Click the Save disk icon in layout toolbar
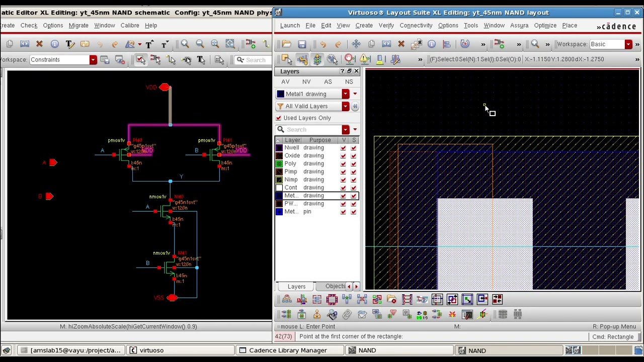Image resolution: width=644 pixels, height=362 pixels. [x=302, y=44]
